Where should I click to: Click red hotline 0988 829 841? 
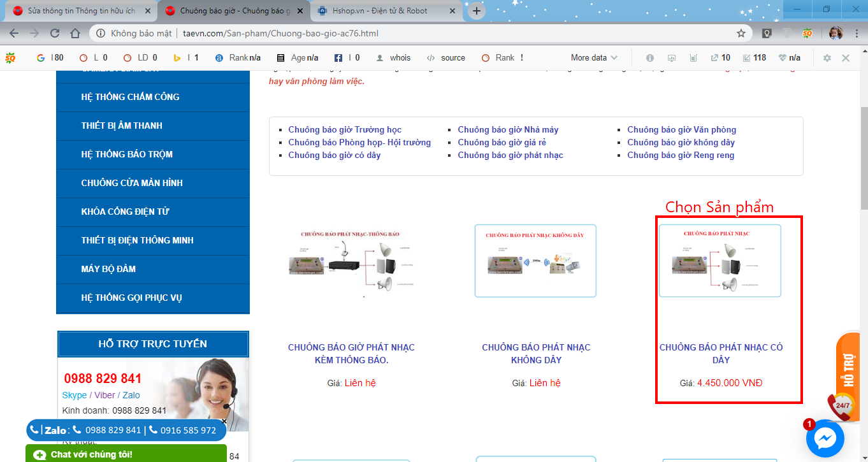(x=103, y=379)
